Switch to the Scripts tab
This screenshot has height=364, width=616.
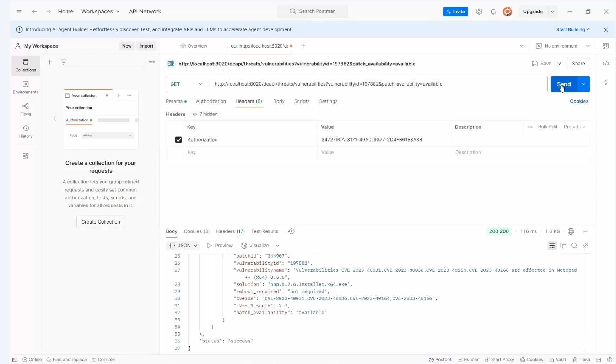[x=302, y=101]
